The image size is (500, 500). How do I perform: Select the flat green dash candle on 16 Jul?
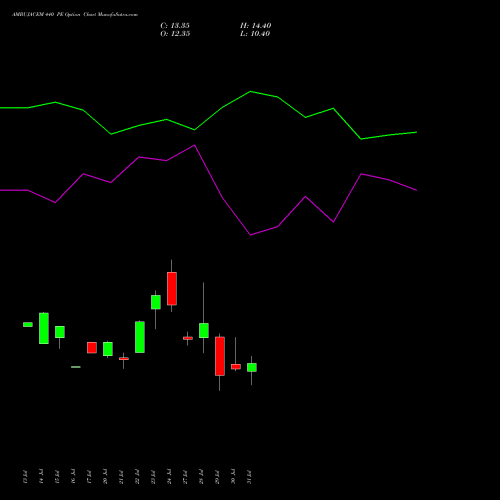click(x=76, y=367)
